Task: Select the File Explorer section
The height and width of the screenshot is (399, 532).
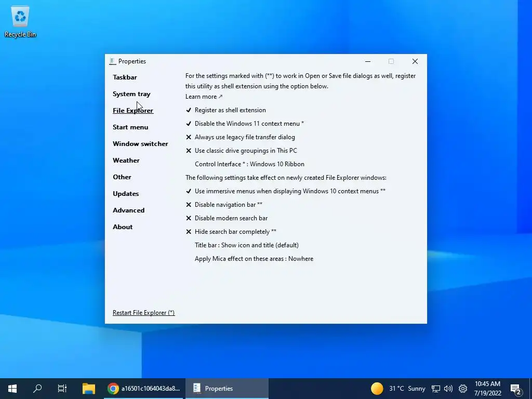Action: (133, 111)
